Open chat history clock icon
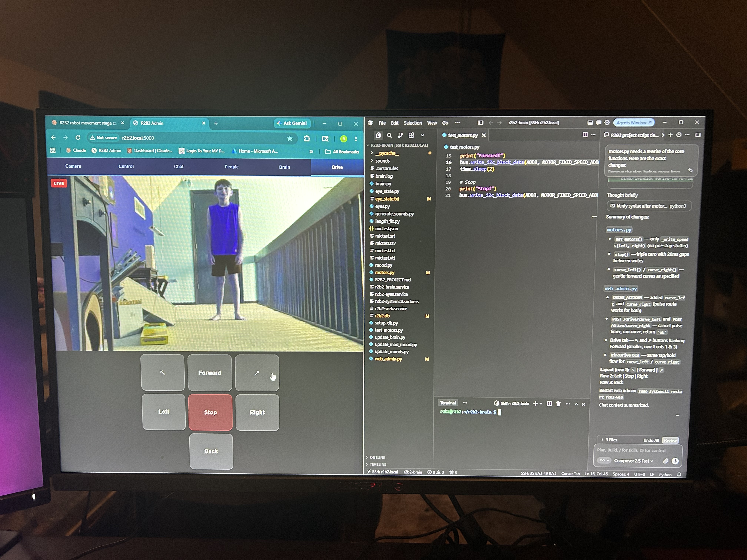The height and width of the screenshot is (560, 747). tap(678, 135)
